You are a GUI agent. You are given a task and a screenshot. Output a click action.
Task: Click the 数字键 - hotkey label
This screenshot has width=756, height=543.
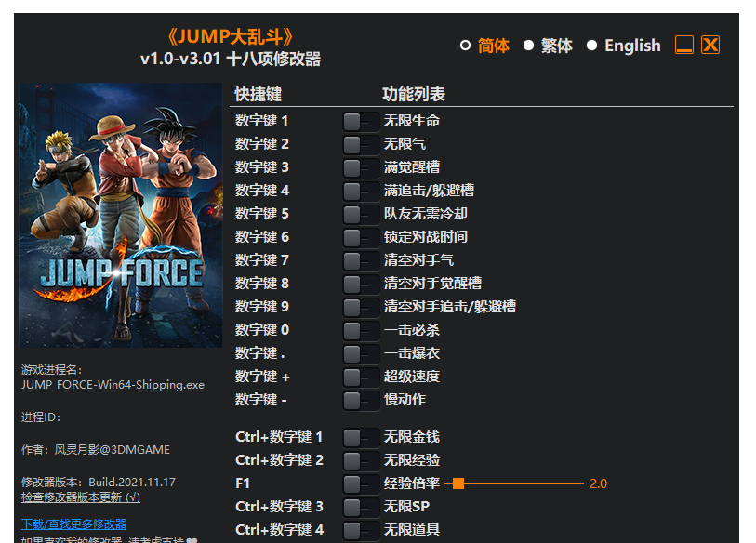click(x=261, y=399)
